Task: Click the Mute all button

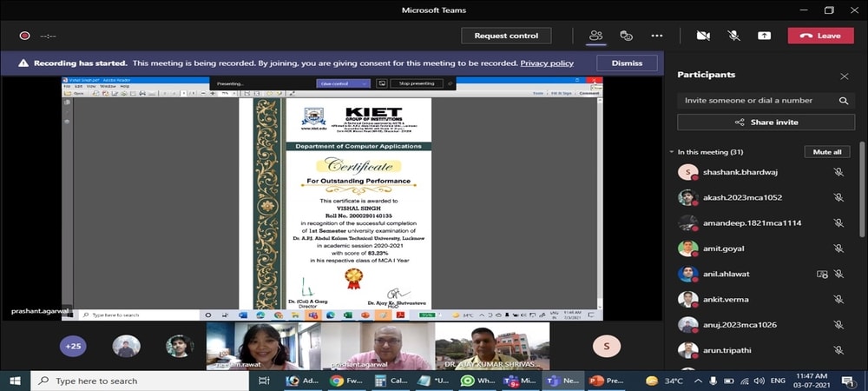Action: (826, 152)
